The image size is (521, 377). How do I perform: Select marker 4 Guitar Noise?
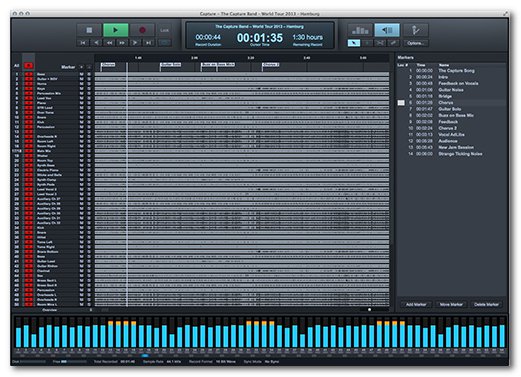click(451, 90)
